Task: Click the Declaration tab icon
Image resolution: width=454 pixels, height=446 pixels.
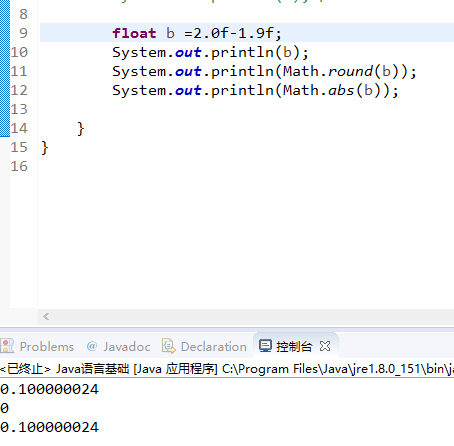Action: point(169,346)
